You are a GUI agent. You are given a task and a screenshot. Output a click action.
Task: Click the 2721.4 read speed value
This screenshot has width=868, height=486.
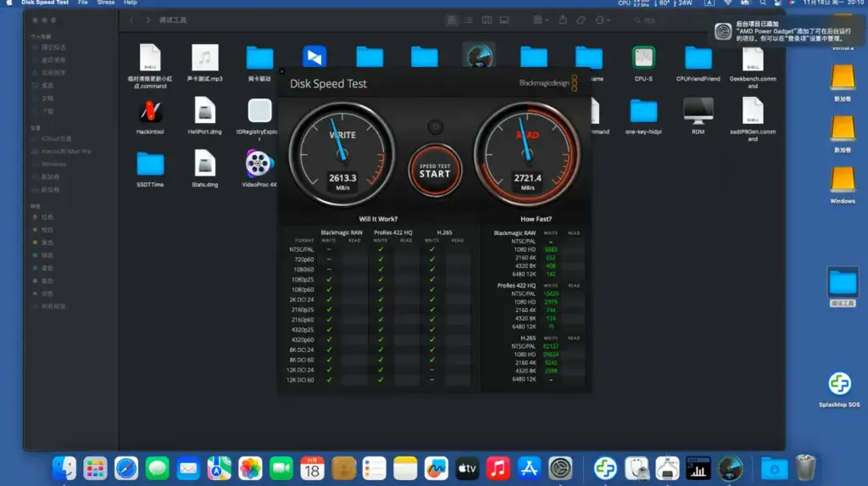(x=527, y=178)
